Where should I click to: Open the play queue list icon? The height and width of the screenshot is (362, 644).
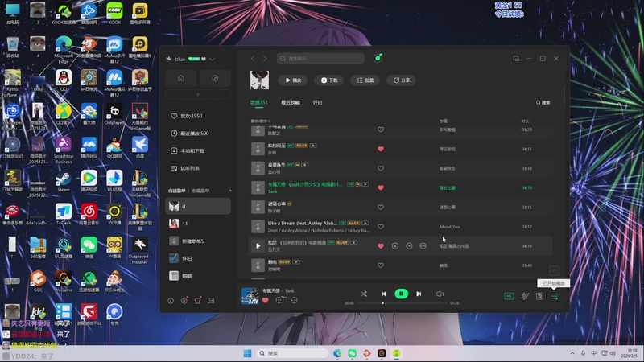[555, 296]
